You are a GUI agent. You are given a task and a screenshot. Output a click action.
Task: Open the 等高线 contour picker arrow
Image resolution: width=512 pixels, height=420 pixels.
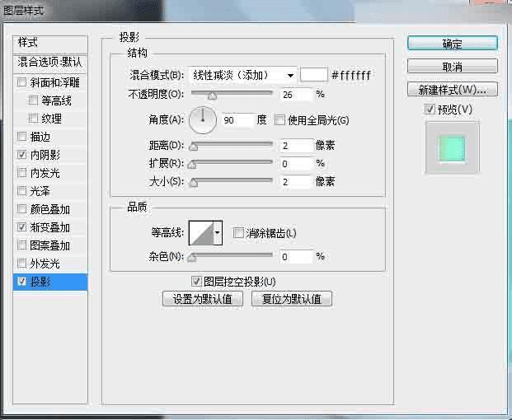218,233
